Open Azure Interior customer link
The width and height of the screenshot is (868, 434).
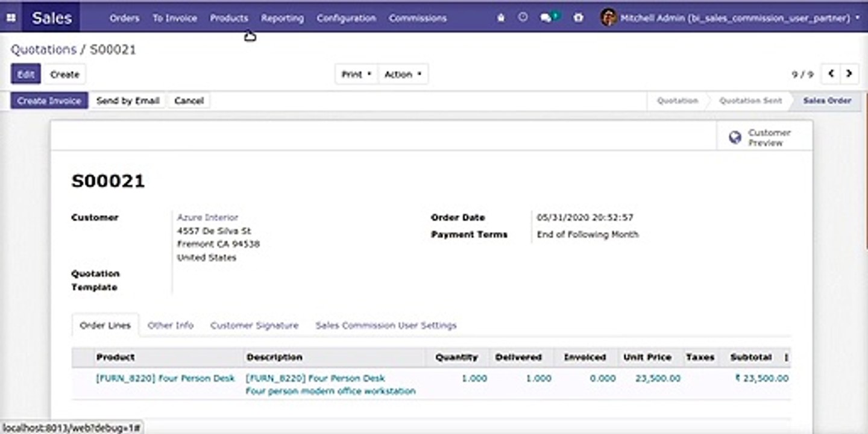(207, 217)
